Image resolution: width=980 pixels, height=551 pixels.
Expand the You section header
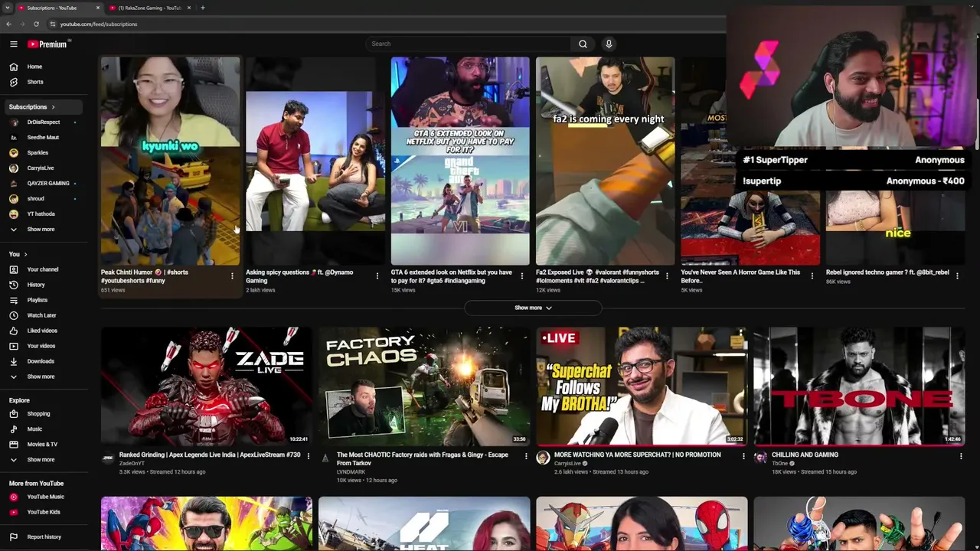click(18, 254)
